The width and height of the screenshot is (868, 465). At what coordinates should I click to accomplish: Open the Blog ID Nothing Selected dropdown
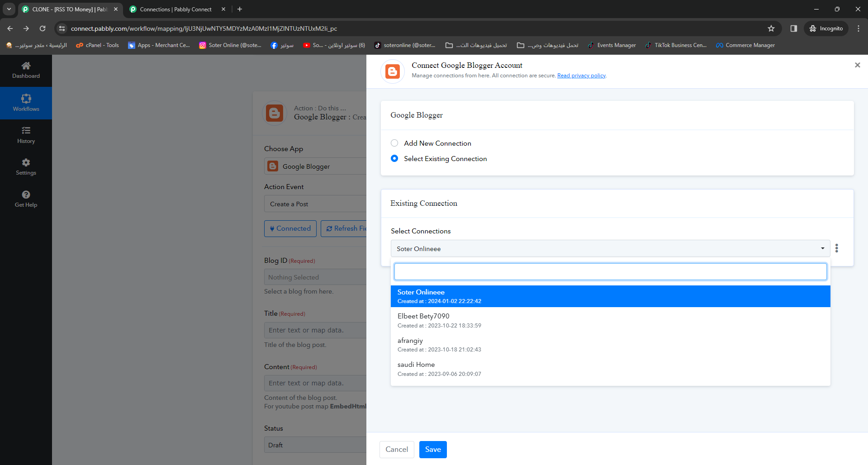point(315,277)
